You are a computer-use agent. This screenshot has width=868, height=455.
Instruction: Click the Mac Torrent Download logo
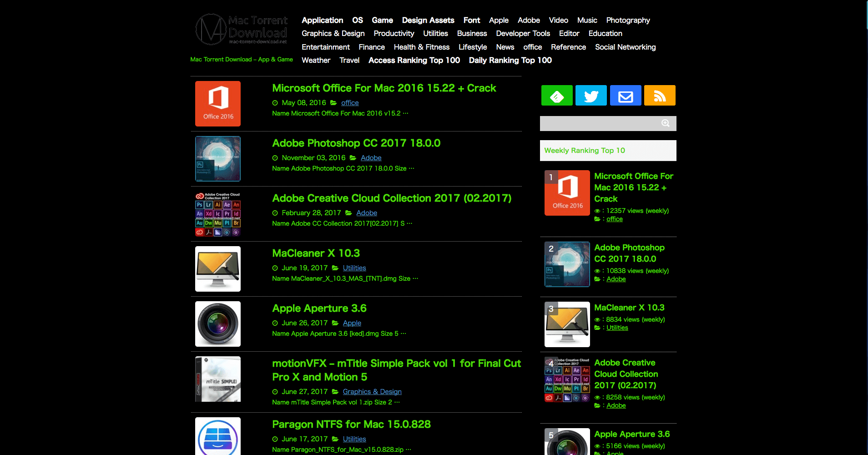(242, 29)
